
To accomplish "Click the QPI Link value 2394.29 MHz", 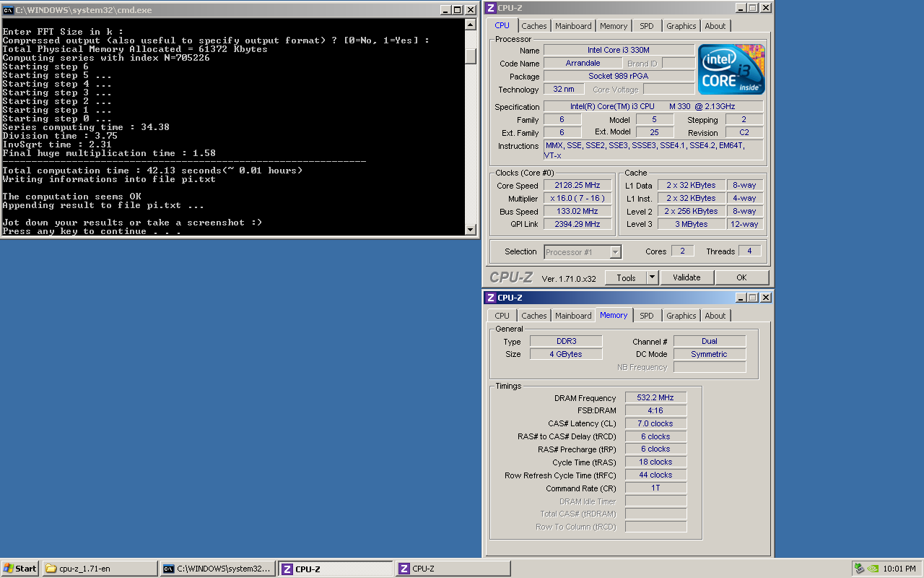I will 577,225.
